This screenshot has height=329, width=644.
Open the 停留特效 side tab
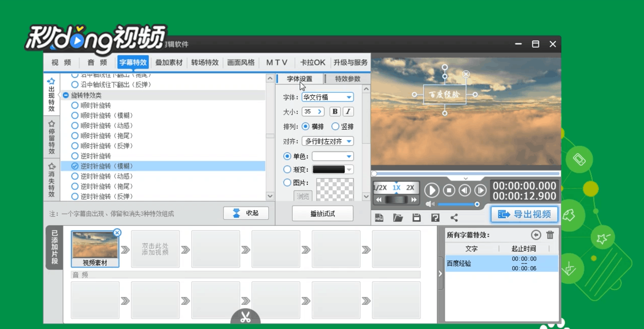click(x=51, y=137)
